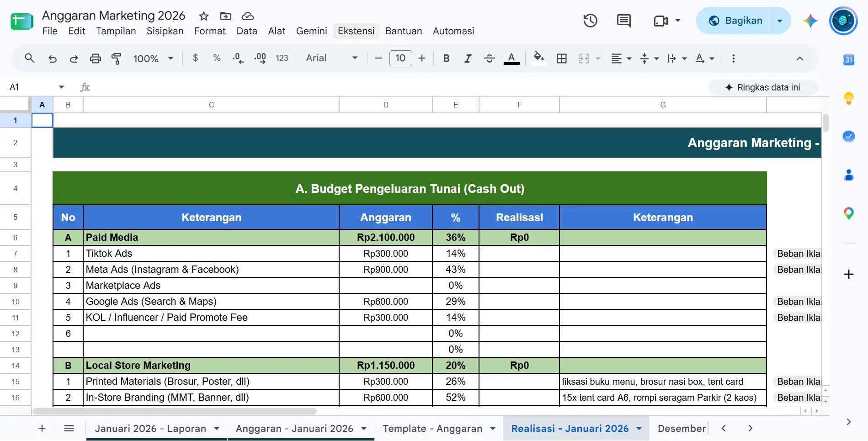The width and height of the screenshot is (868, 441).
Task: Open the text color picker
Action: pos(511,58)
